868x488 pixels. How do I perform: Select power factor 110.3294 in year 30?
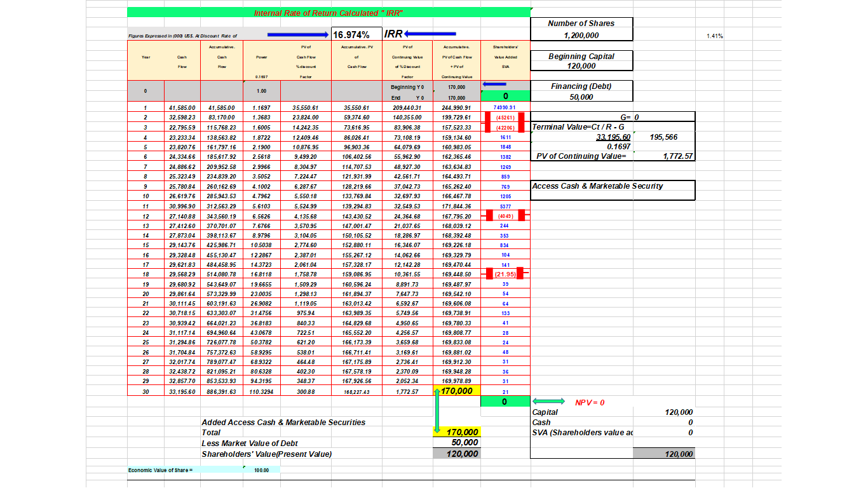click(261, 392)
